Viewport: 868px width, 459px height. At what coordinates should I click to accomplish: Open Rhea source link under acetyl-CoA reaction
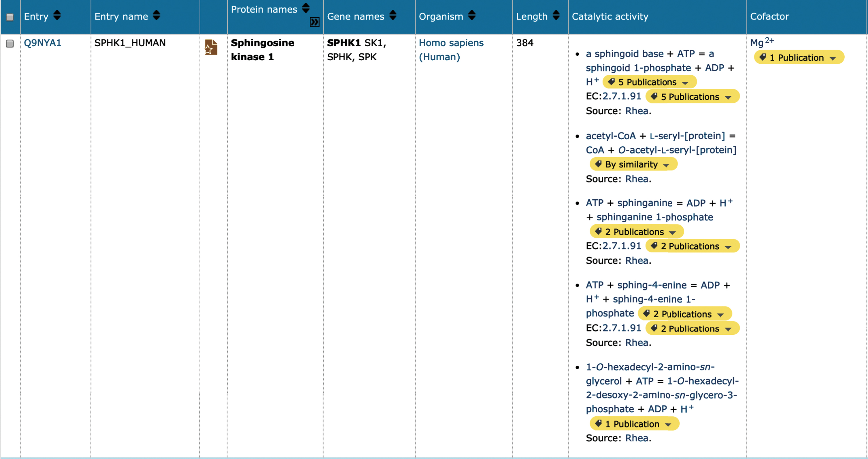pos(637,179)
